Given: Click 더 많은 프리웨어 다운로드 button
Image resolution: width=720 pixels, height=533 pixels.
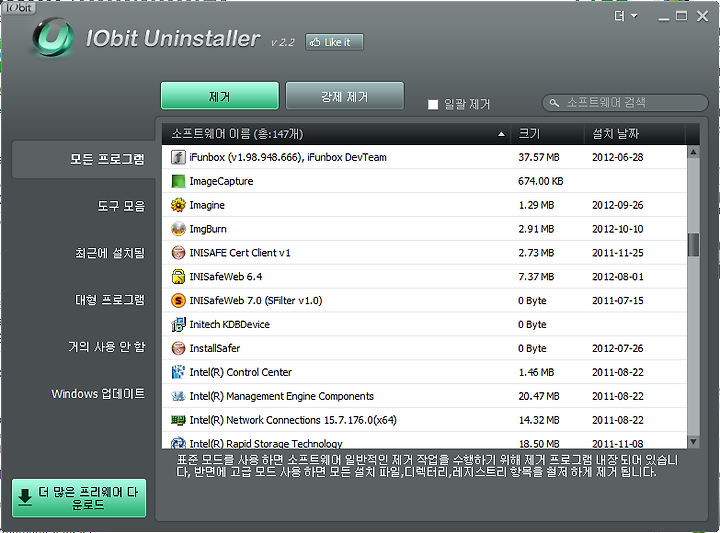Looking at the screenshot, I should (79, 498).
